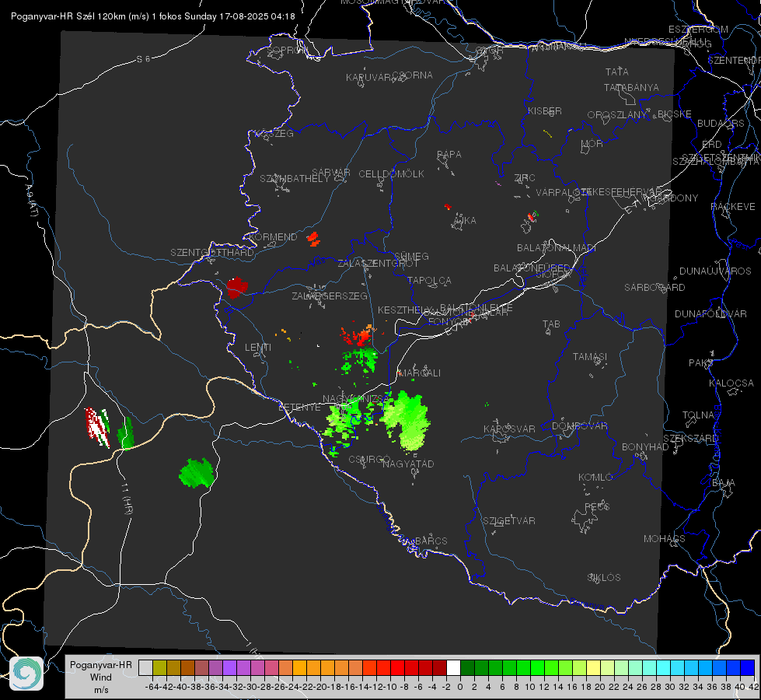Viewport: 761px width, 700px height.
Task: Click the S 6 road label
Action: point(143,59)
